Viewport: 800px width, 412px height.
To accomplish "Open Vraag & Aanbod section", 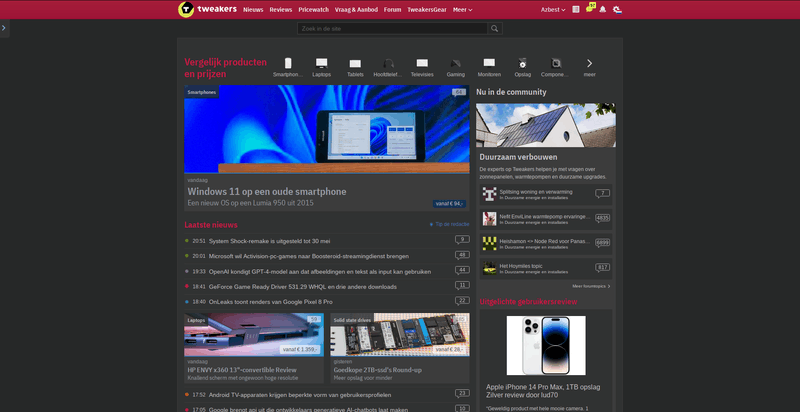I will click(x=357, y=10).
